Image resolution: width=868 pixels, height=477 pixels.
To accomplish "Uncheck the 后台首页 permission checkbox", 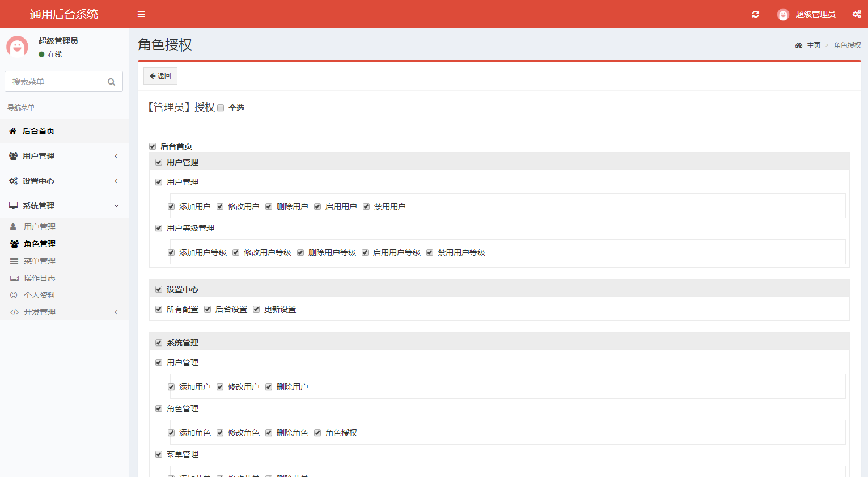I will point(153,146).
